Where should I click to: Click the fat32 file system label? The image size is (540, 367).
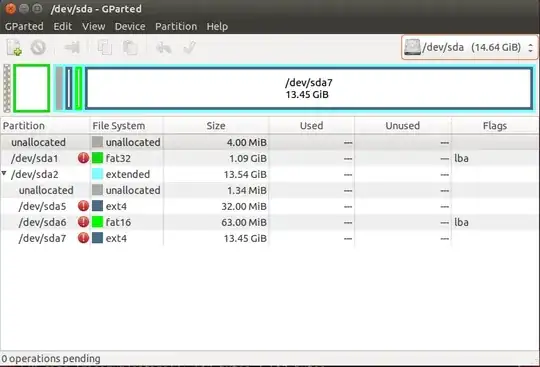coord(118,158)
